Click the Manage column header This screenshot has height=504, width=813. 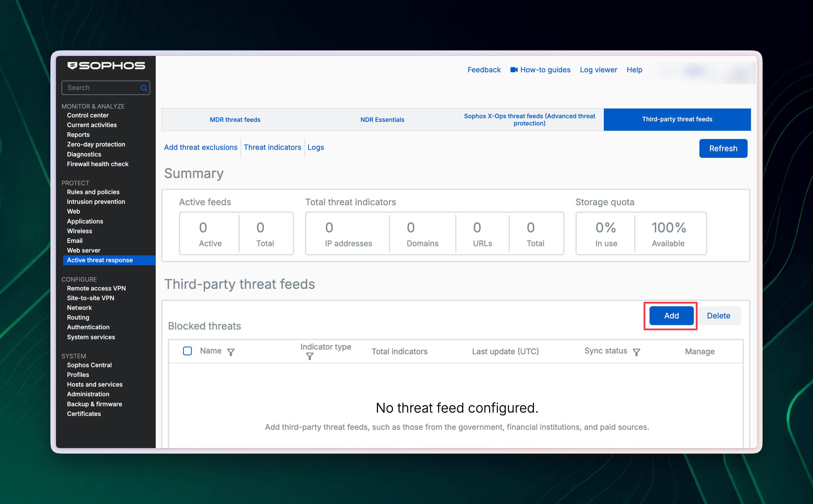(x=700, y=351)
